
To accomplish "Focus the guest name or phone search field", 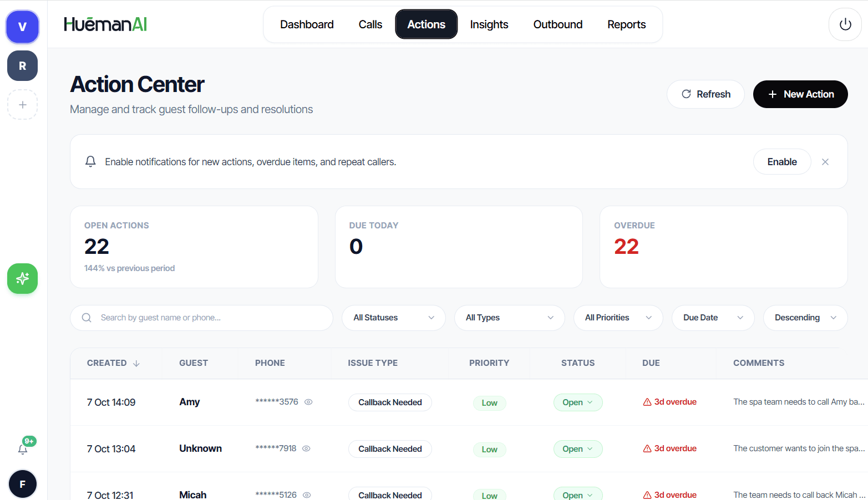I will coord(201,318).
